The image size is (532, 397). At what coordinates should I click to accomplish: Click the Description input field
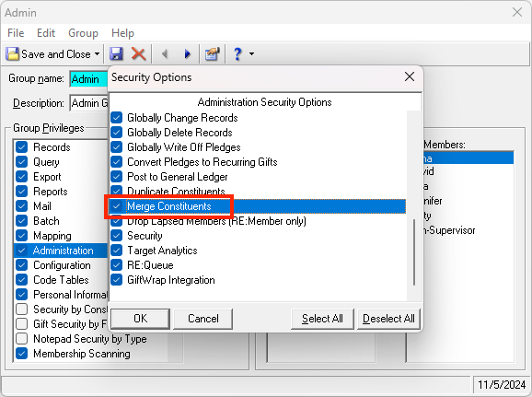[x=89, y=103]
